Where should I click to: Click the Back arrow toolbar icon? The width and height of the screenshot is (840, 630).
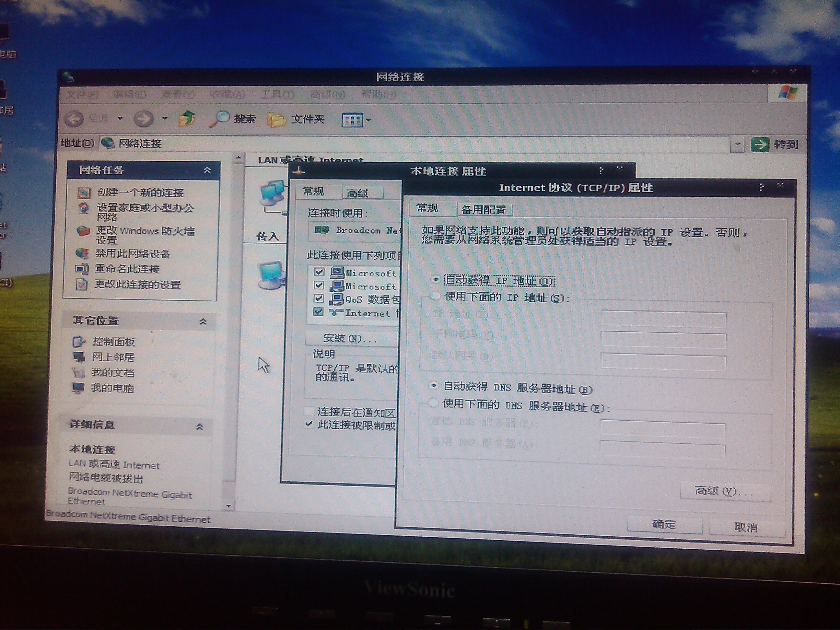[74, 119]
